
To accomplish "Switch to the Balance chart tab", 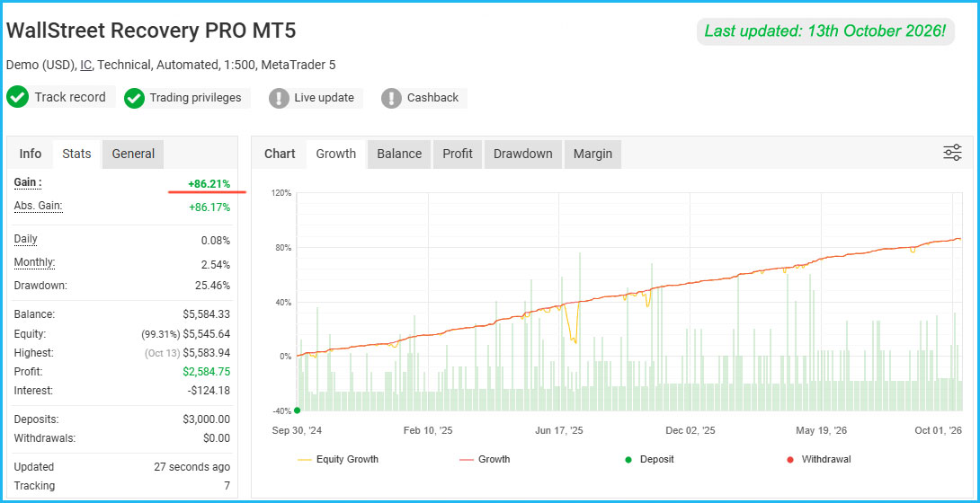I will pyautogui.click(x=399, y=154).
